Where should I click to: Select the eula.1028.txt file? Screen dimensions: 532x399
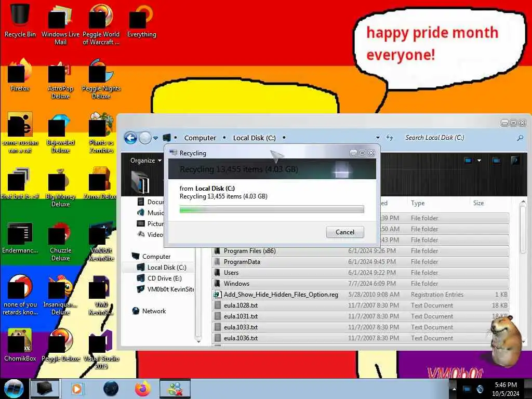(x=361, y=305)
